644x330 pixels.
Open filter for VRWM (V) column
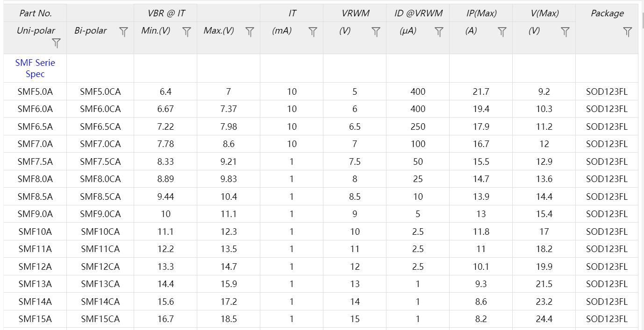(376, 32)
